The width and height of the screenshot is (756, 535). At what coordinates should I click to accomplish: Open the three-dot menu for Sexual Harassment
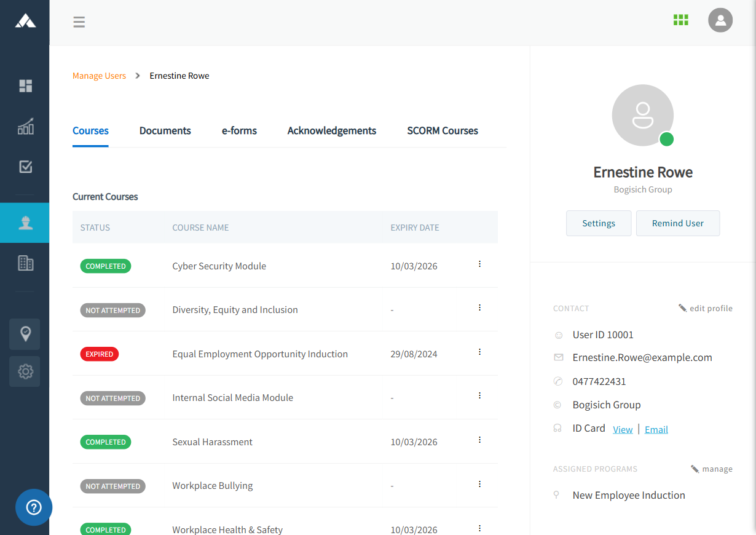coord(479,440)
